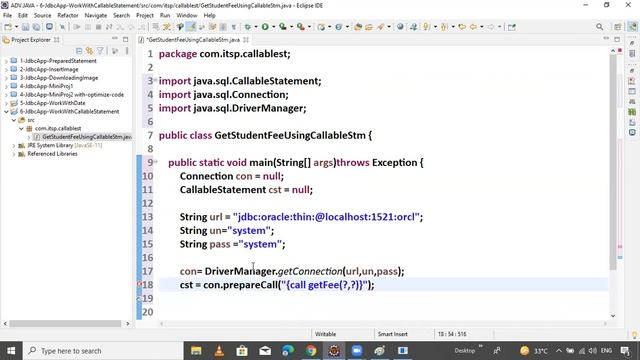Click the Save toolbar icon
The width and height of the screenshot is (640, 360).
25,27
